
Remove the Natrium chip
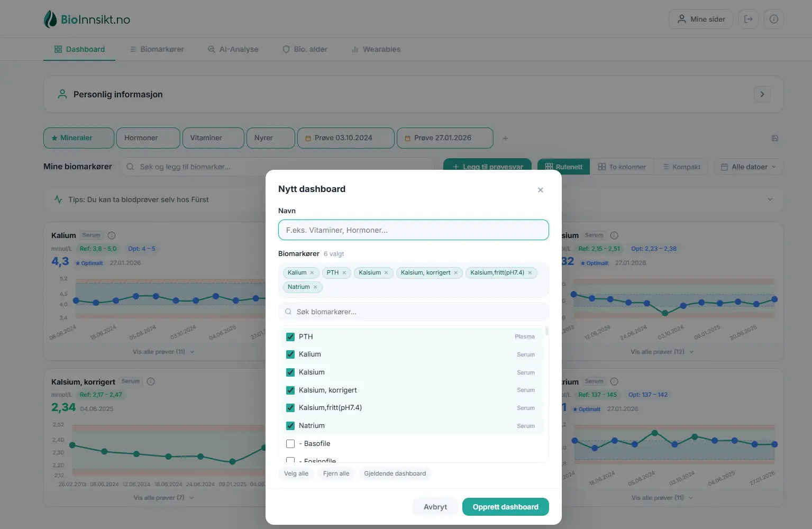coord(315,287)
